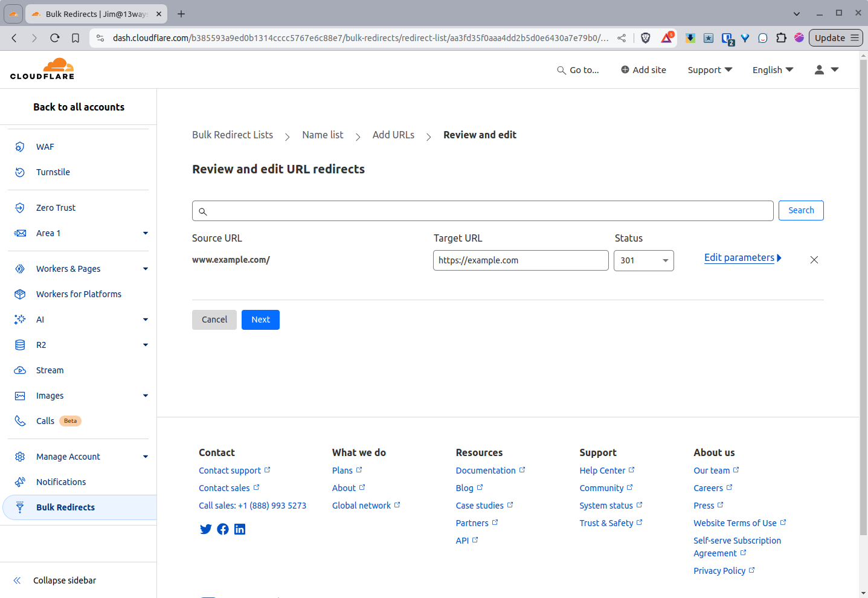Viewport: 868px width, 598px height.
Task: Open the English language selector
Action: point(773,70)
